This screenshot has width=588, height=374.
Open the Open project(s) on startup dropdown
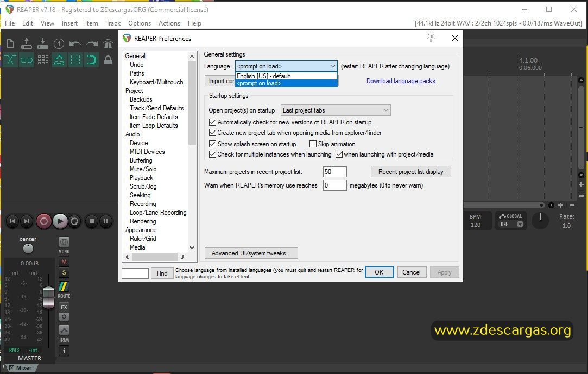[336, 110]
